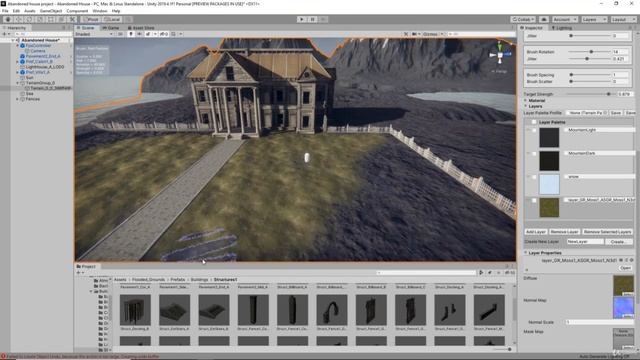Click Open button in Layer Properties
This screenshot has height=360, width=640.
point(625,268)
